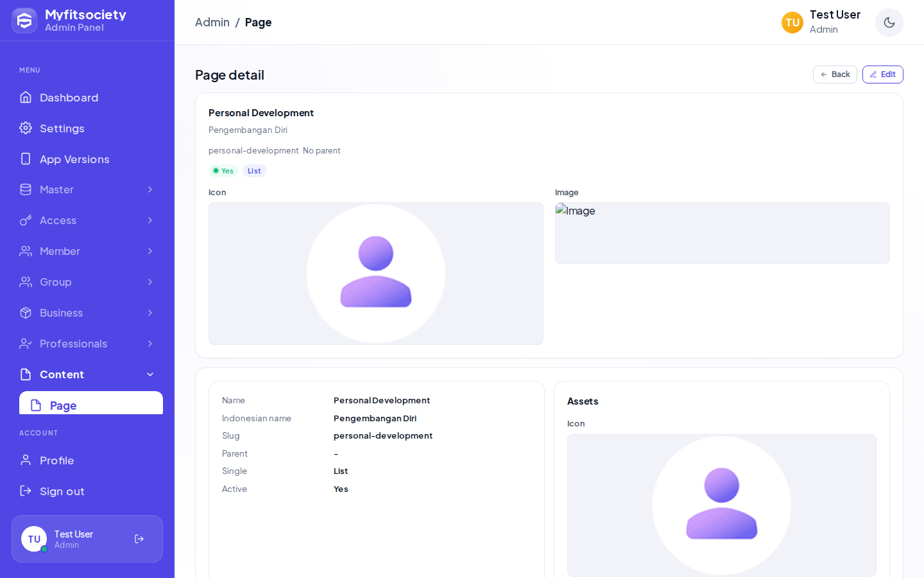Click the Master database icon
The image size is (924, 578).
pyautogui.click(x=26, y=189)
